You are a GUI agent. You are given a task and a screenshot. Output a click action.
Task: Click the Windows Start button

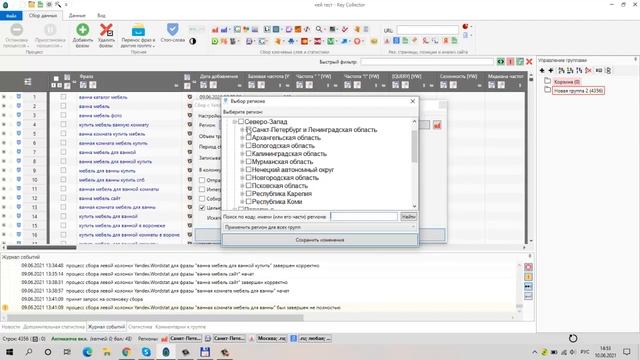[9, 351]
